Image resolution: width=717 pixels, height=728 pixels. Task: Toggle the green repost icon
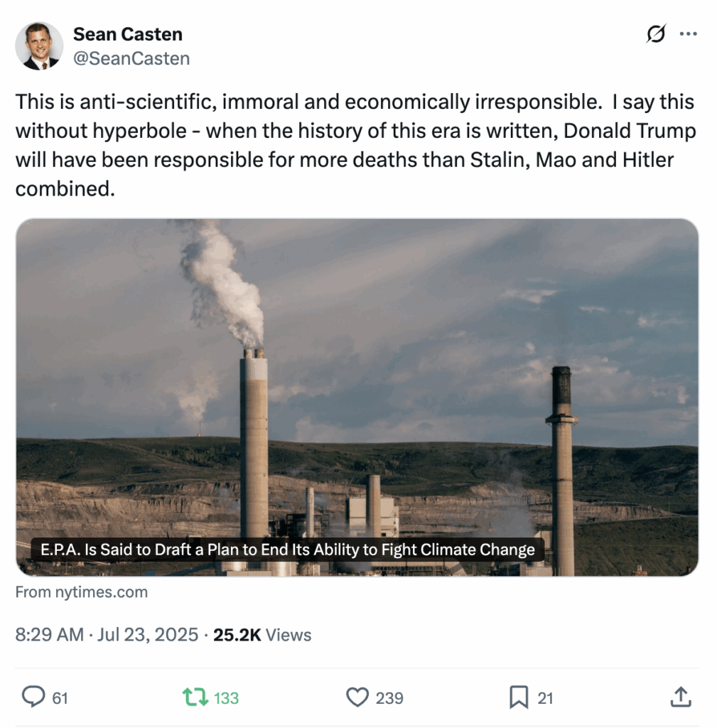click(x=195, y=697)
